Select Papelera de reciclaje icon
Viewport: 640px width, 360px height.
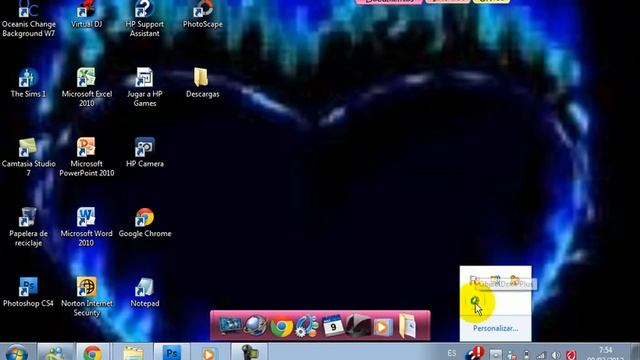28,227
